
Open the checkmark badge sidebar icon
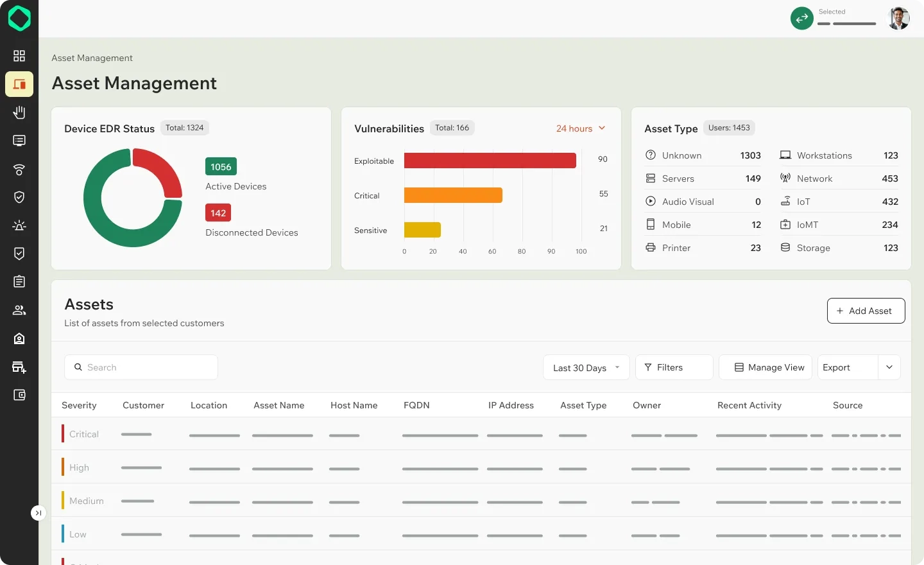tap(19, 254)
